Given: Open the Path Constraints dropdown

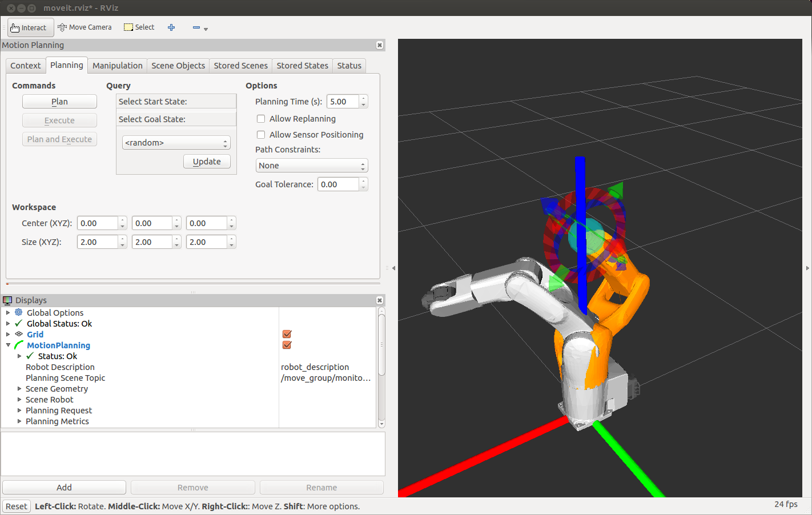Looking at the screenshot, I should 311,166.
